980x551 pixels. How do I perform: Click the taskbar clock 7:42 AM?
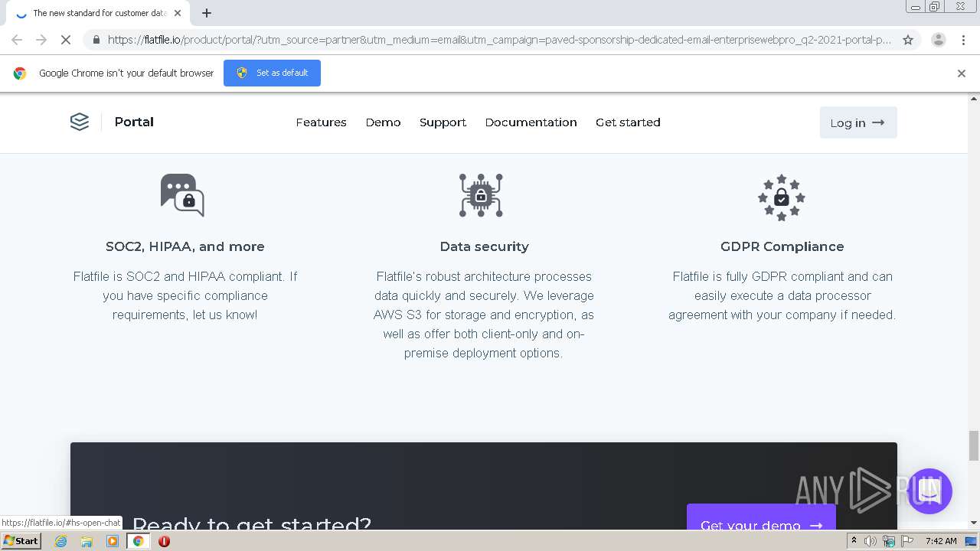[x=941, y=541]
